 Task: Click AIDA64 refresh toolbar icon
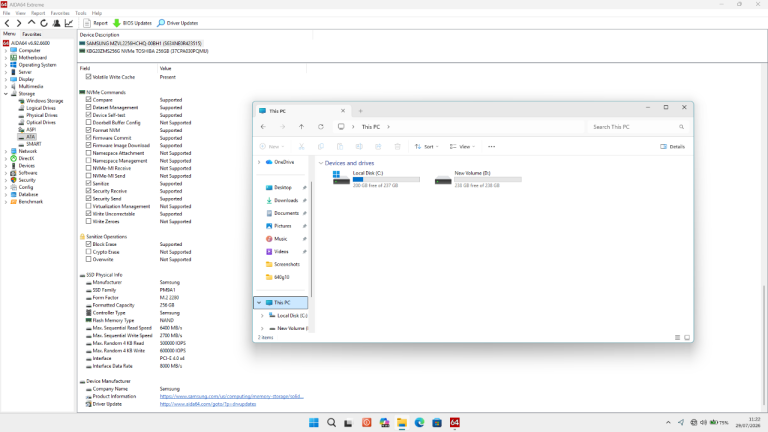click(44, 23)
